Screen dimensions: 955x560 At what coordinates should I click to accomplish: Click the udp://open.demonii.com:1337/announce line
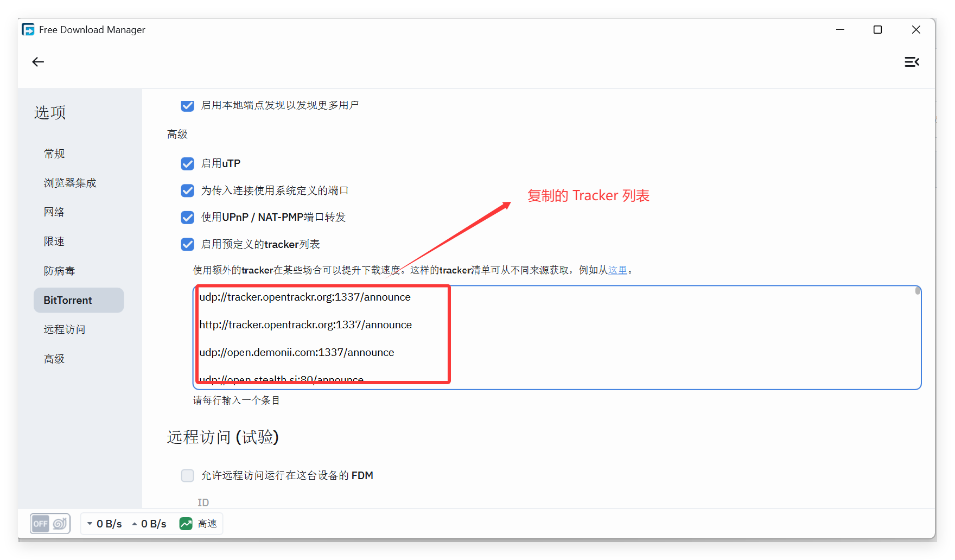[297, 352]
